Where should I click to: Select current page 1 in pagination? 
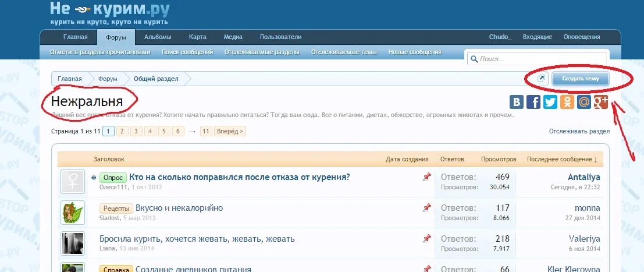108,131
